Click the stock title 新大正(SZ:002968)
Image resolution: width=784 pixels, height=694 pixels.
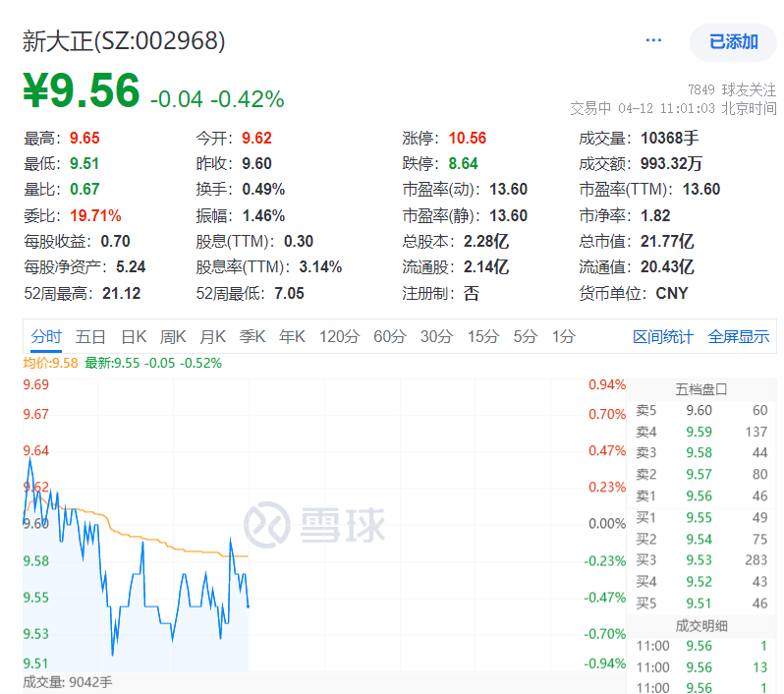(x=124, y=41)
